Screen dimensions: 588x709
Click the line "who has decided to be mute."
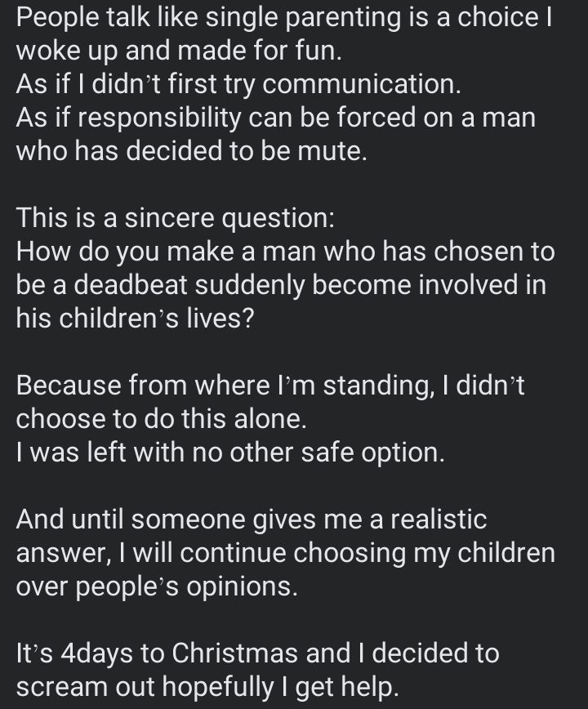click(191, 151)
